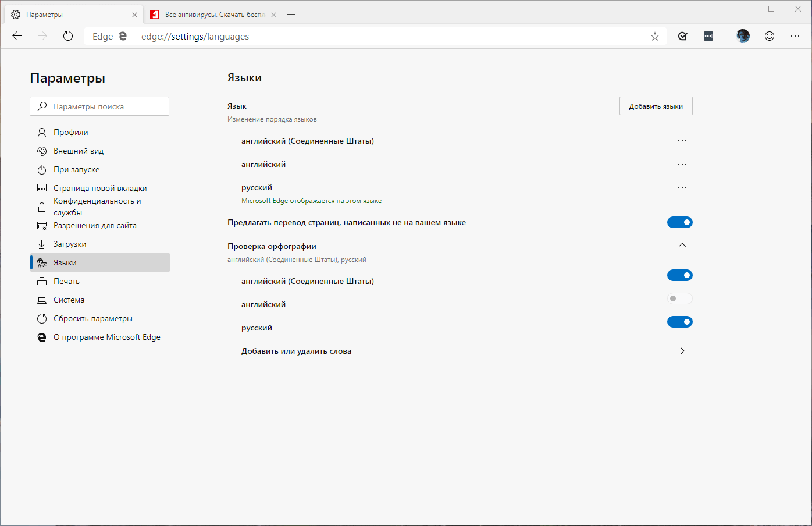Open the Внешний вид settings section
Viewport: 812px width, 526px height.
coord(79,151)
